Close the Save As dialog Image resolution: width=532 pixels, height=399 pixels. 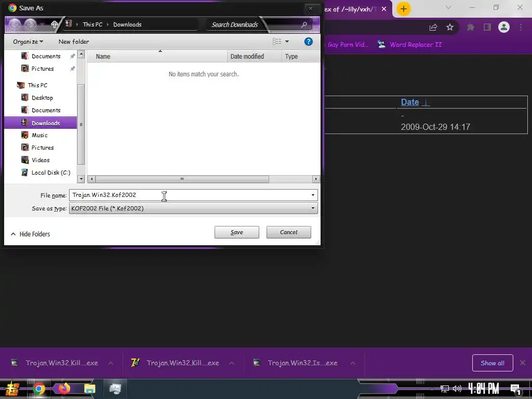tap(311, 8)
